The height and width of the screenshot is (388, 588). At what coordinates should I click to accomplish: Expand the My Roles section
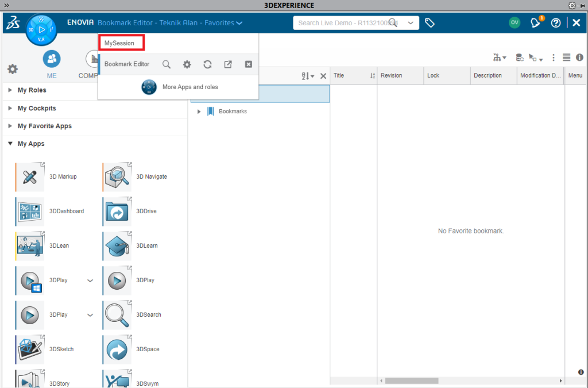10,90
